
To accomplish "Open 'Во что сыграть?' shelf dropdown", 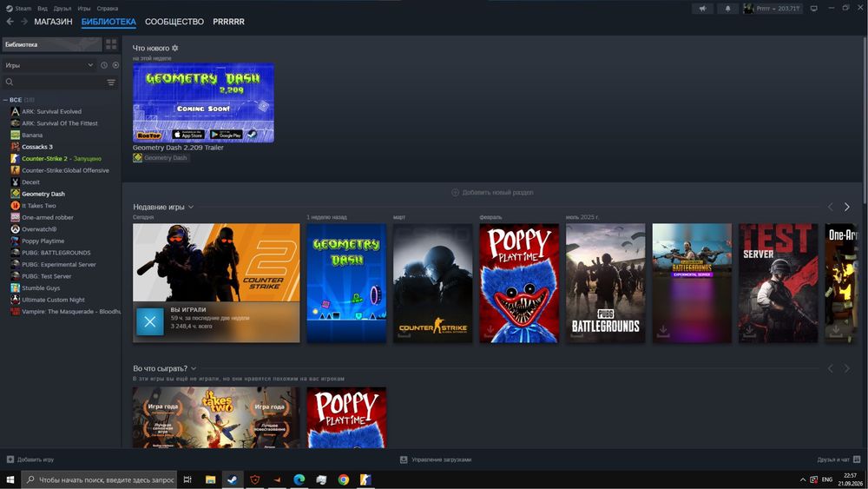I will click(x=194, y=368).
